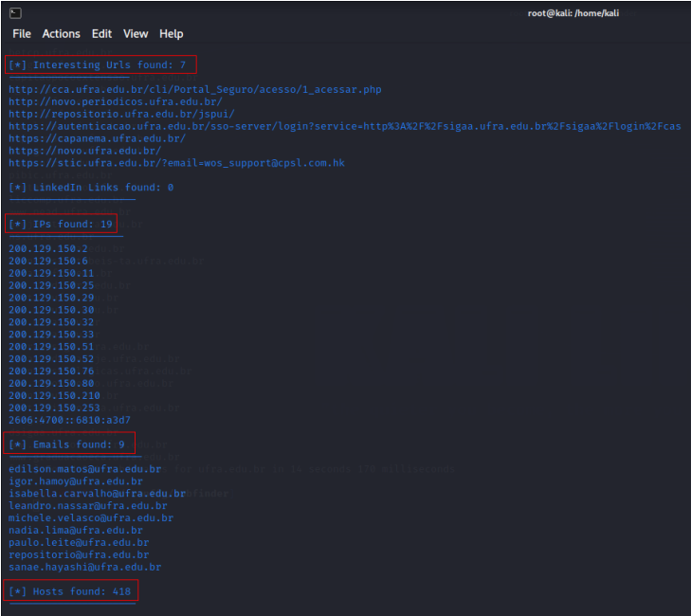691x616 pixels.
Task: Click IPv6 address 2606:4700::6810:a3d7
Action: (x=69, y=420)
